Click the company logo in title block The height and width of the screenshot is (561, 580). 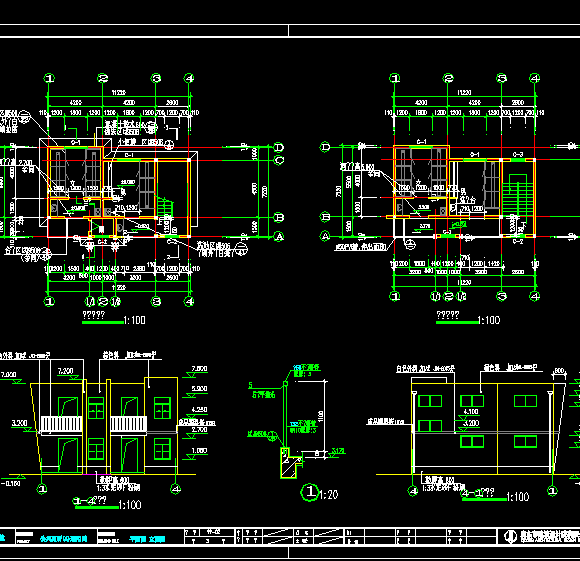pyautogui.click(x=511, y=536)
